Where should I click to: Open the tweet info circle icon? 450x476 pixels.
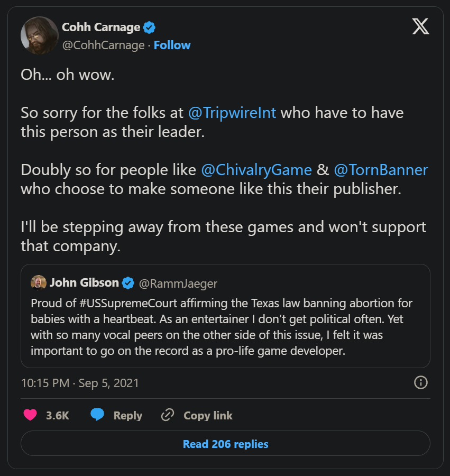[420, 382]
